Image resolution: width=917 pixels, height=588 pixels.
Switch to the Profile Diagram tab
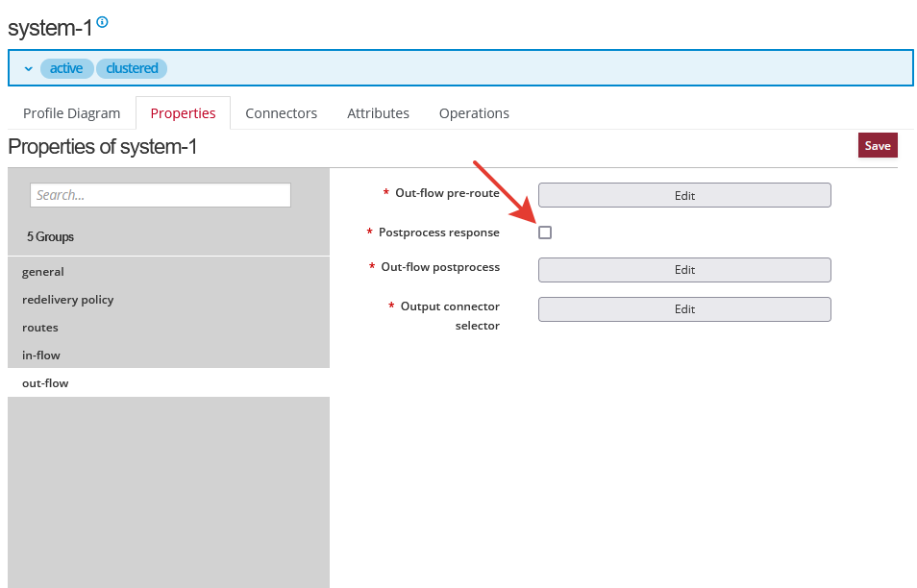(71, 112)
